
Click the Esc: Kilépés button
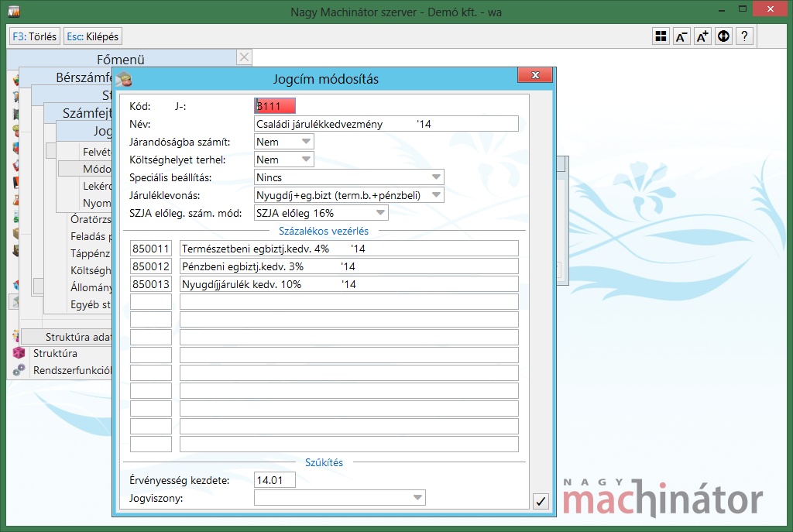click(93, 36)
